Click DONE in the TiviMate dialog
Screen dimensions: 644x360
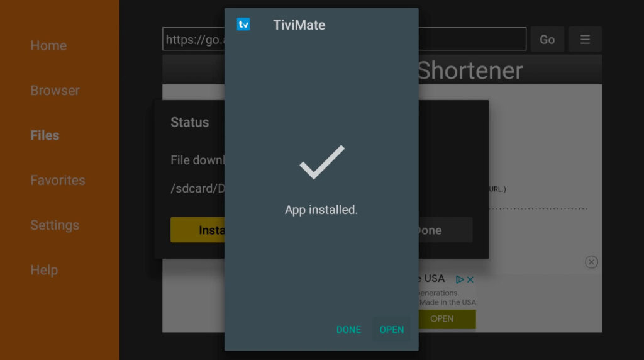[x=348, y=330]
